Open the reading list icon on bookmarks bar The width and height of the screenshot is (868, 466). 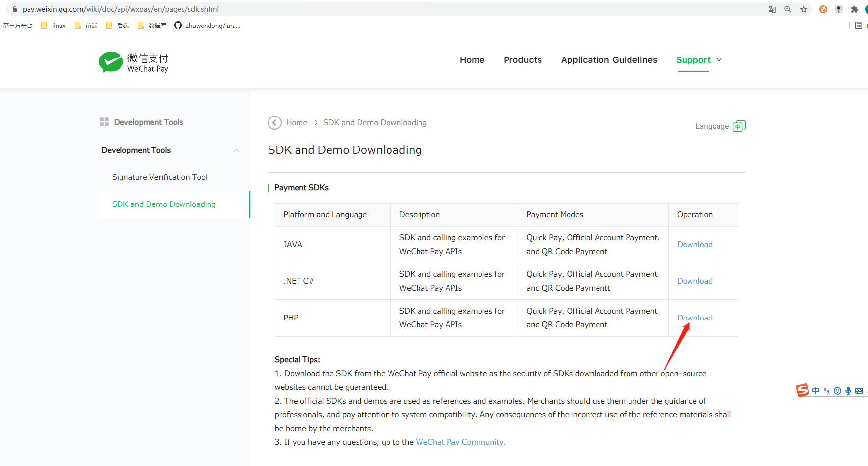(859, 25)
